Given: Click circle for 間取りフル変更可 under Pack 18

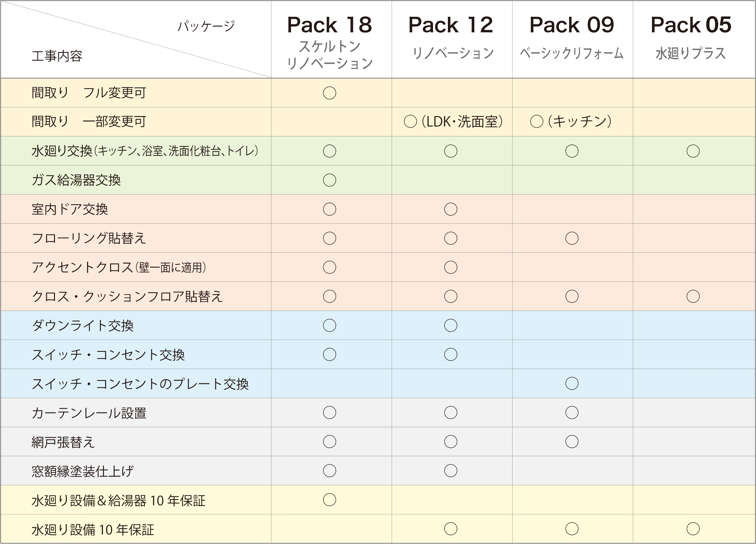Looking at the screenshot, I should pyautogui.click(x=329, y=93).
